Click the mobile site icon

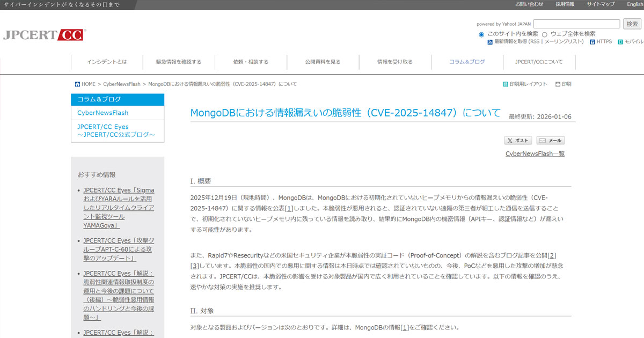(620, 42)
